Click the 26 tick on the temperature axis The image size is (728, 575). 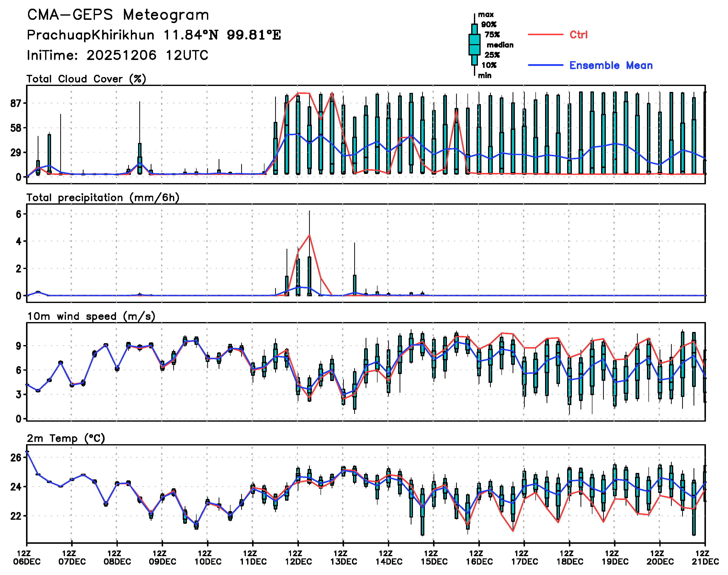coord(16,458)
